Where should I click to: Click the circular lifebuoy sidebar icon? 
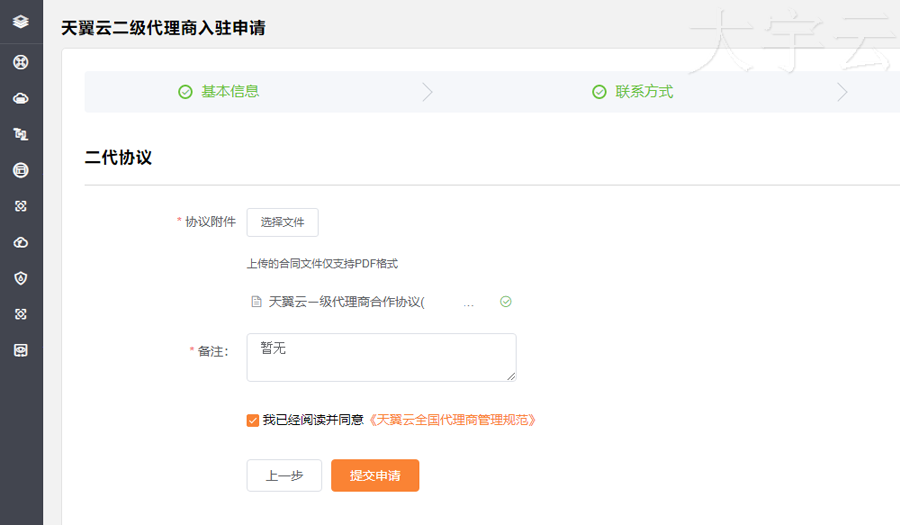(x=21, y=62)
